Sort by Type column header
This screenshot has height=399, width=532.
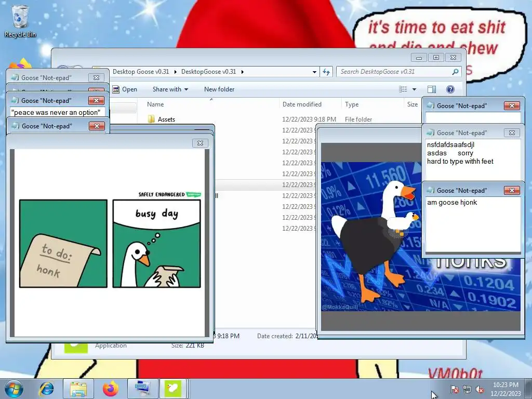(372, 104)
